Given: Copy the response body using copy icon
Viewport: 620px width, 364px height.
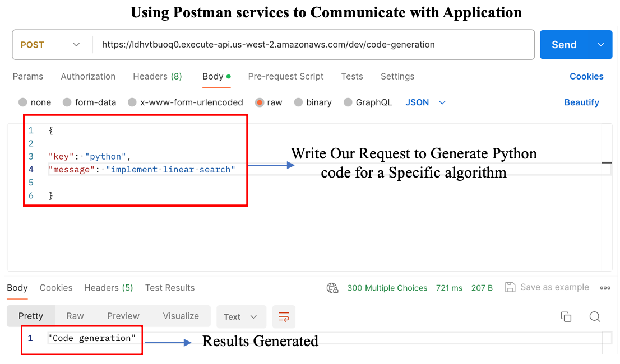Looking at the screenshot, I should (x=566, y=317).
